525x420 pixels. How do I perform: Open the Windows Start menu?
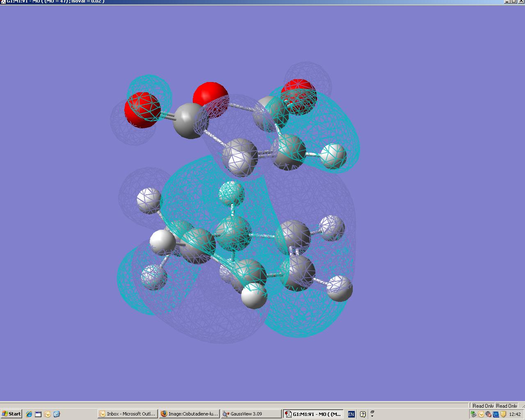tap(11, 414)
